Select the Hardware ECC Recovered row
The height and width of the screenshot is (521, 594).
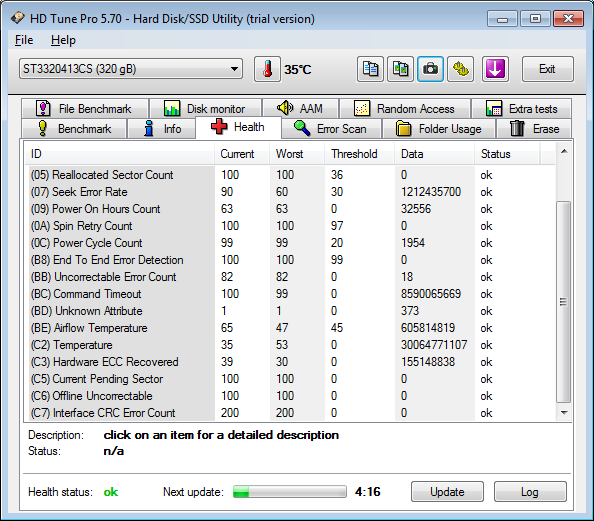point(290,362)
